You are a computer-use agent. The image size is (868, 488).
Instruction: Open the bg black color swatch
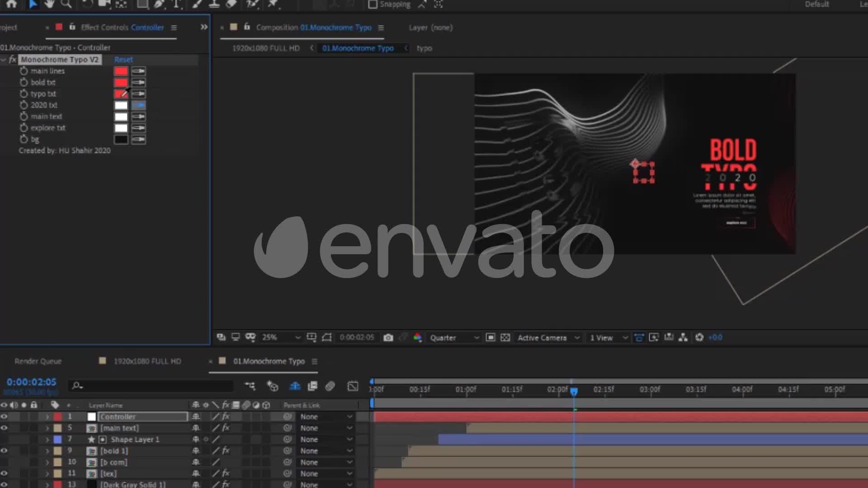[x=121, y=139]
